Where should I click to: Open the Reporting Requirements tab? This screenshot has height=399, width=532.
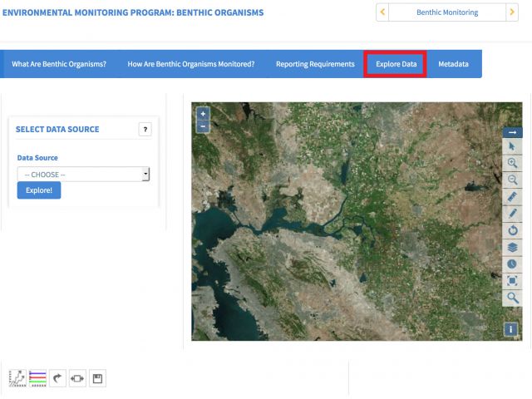coord(315,64)
